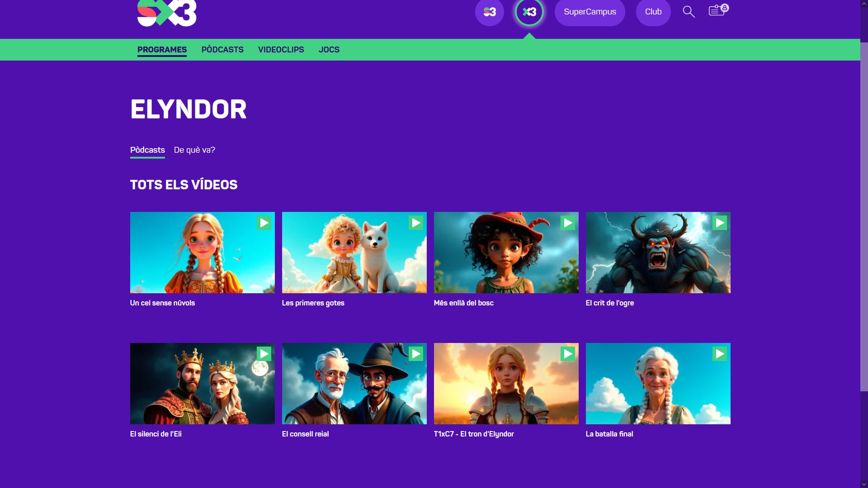Viewport: 868px width, 488px height.
Task: Open El silenci de l'Eli thumbnail
Action: click(202, 384)
